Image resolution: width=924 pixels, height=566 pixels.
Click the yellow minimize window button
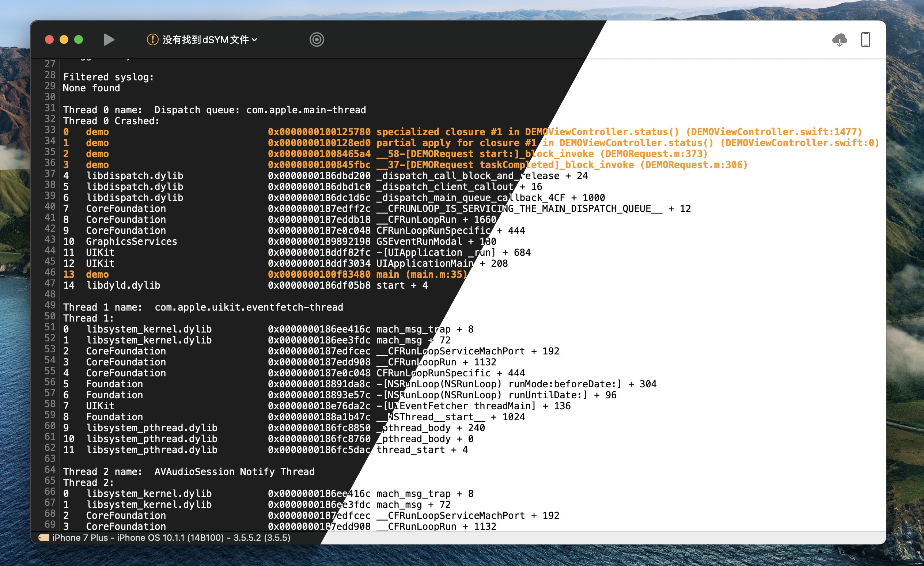[x=64, y=39]
